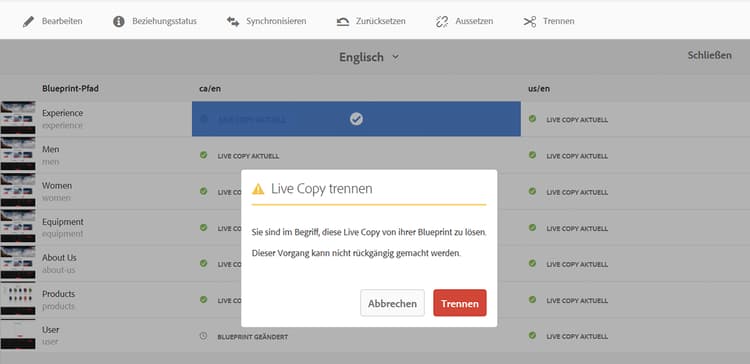Select the About Us blueprint row title
The image size is (750, 364).
coord(59,258)
